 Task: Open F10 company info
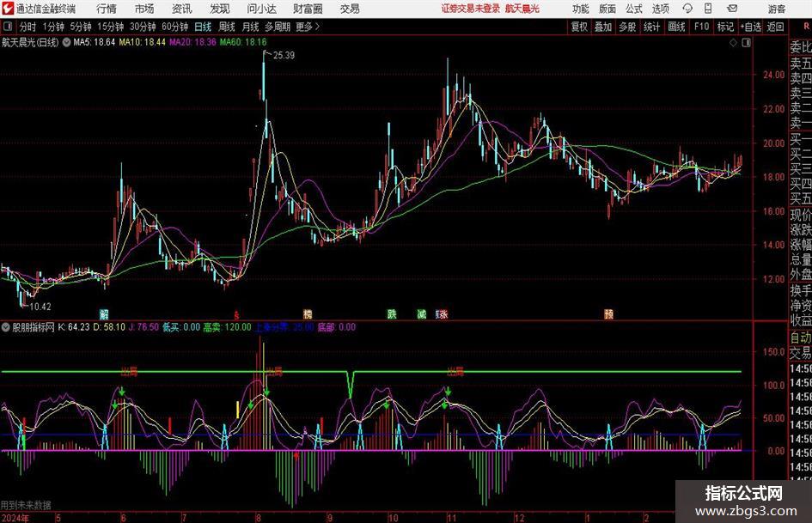click(701, 27)
